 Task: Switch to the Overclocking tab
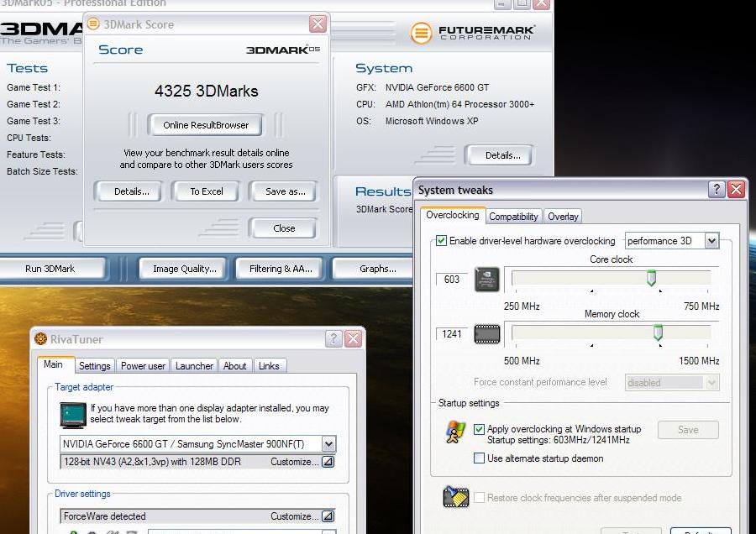coord(452,215)
